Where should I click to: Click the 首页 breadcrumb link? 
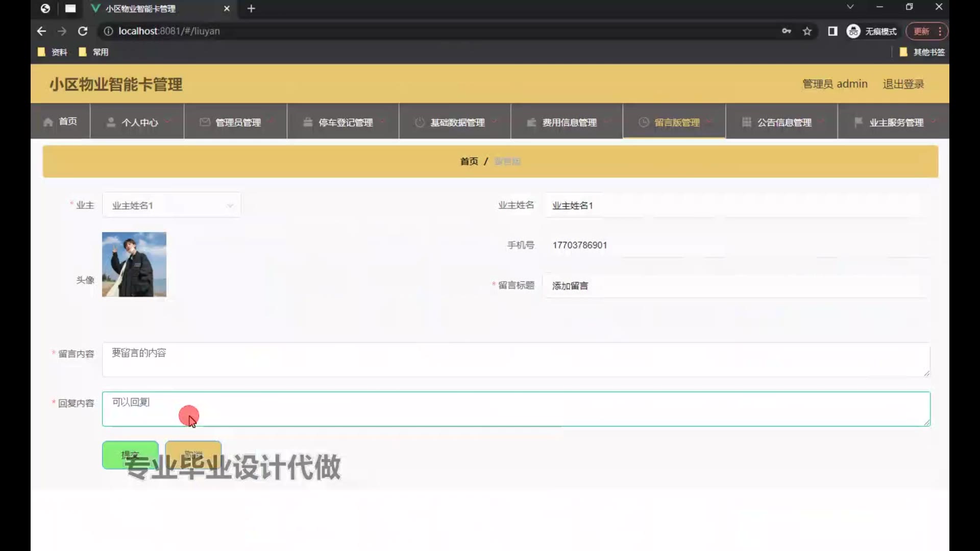[x=469, y=161]
